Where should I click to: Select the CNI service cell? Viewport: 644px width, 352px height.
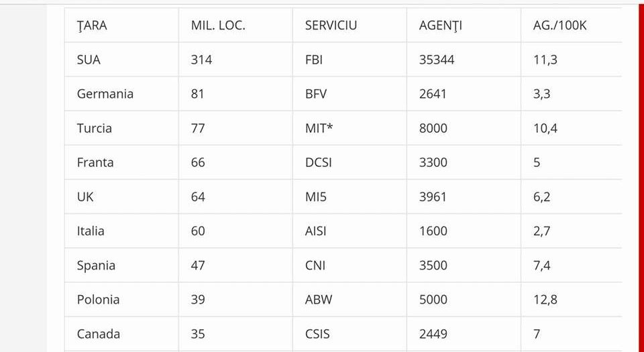[x=315, y=266]
